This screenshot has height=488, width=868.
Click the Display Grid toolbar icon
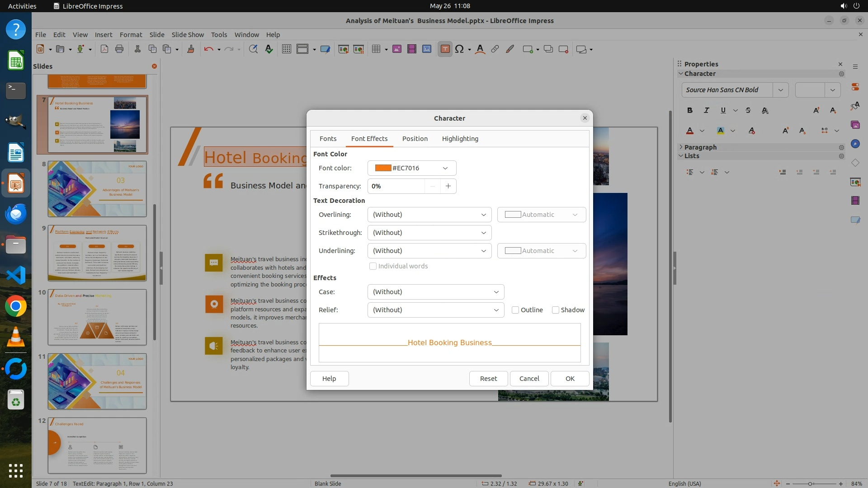(286, 49)
